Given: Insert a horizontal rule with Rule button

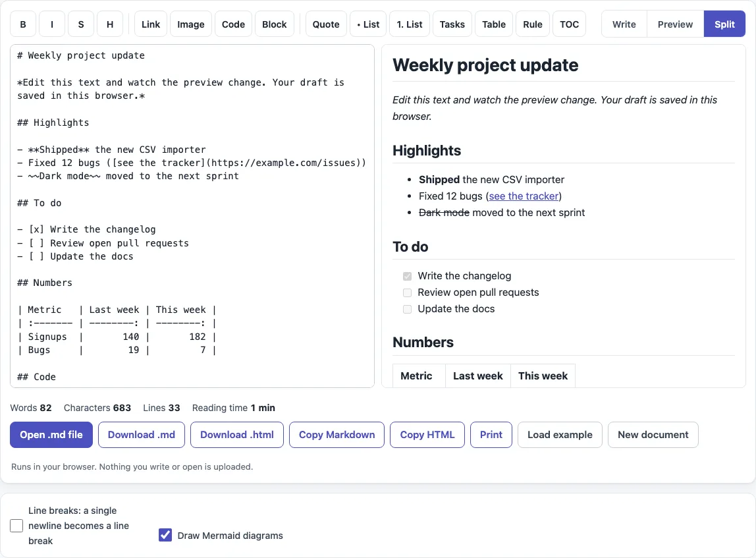Looking at the screenshot, I should (533, 24).
